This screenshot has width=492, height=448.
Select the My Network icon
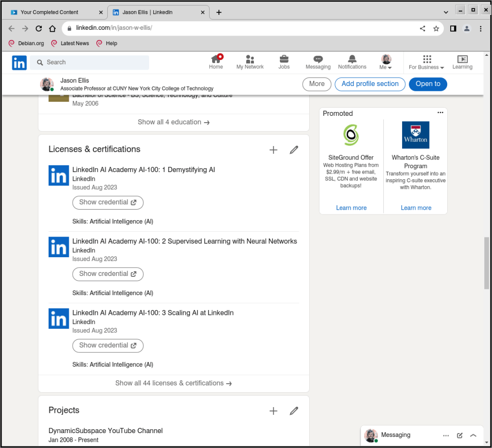[250, 62]
